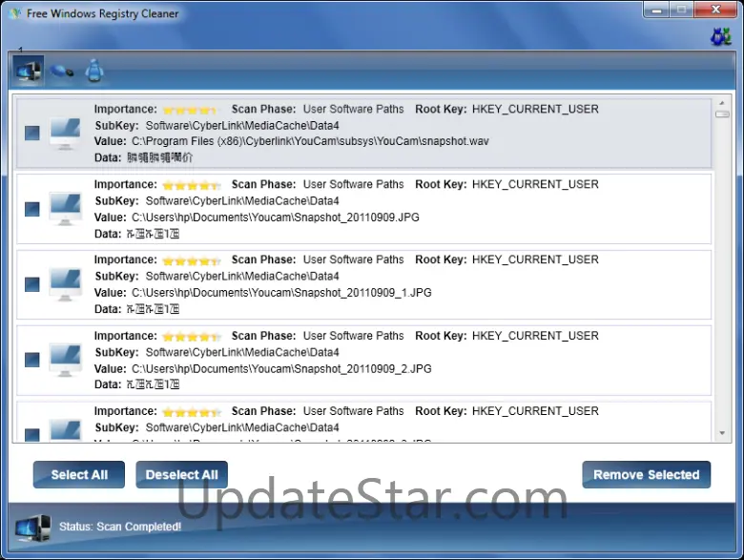Select the computer scan icon in toolbar

29,72
